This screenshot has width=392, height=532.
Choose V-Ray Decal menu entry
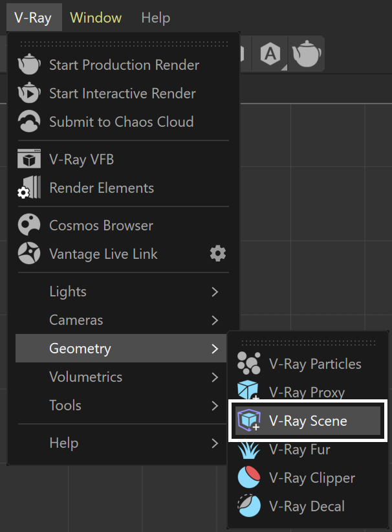tap(308, 506)
